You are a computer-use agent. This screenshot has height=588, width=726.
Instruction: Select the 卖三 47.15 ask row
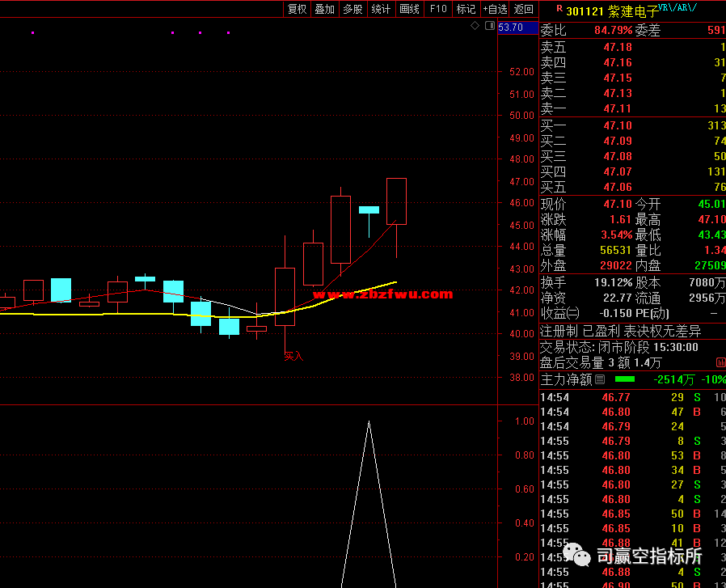[632, 78]
